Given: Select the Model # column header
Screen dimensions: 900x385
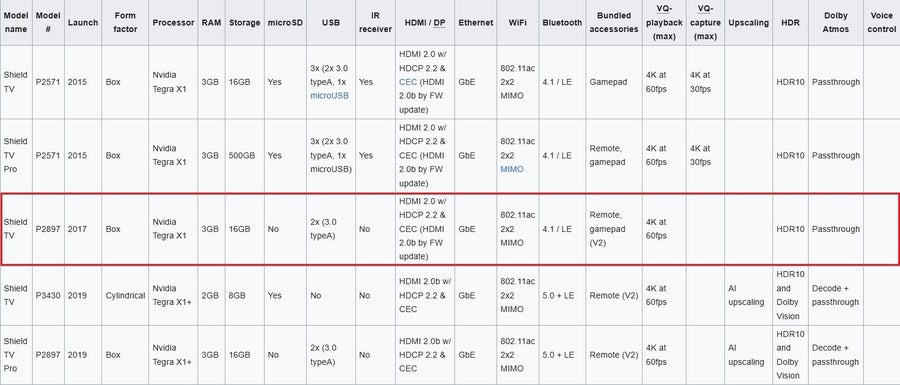Looking at the screenshot, I should (48, 22).
